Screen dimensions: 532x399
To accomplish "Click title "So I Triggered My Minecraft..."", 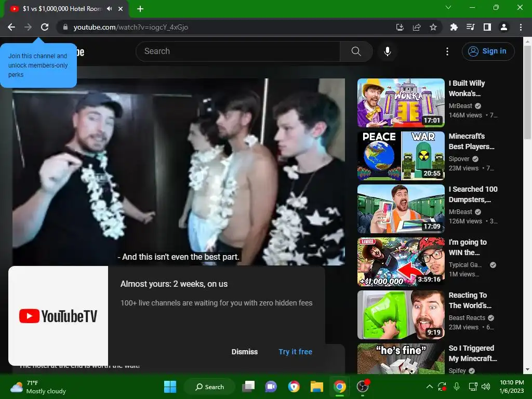I will point(473,353).
